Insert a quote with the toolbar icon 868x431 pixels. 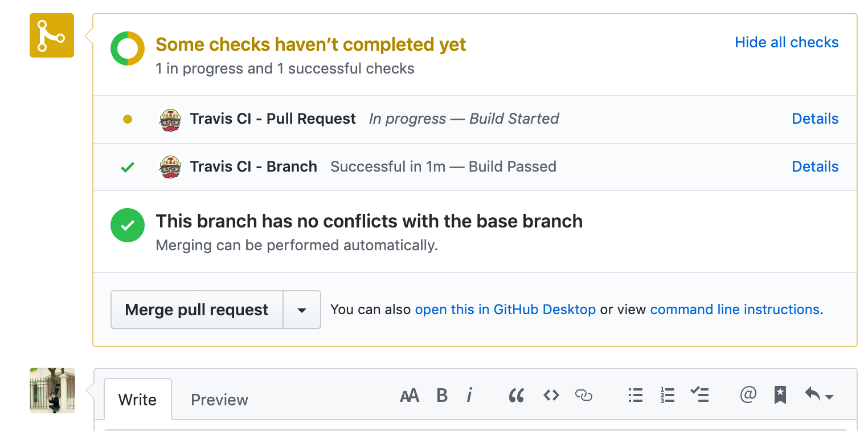point(517,395)
